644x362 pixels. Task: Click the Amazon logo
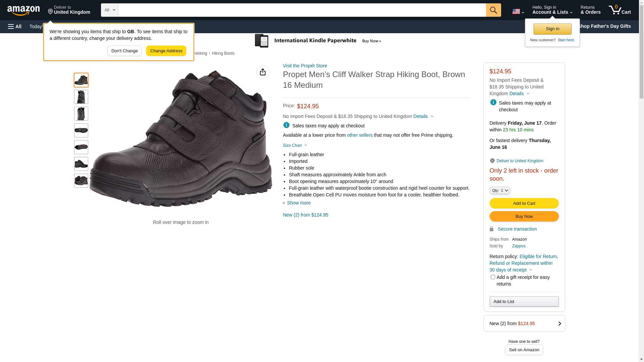[x=23, y=10]
